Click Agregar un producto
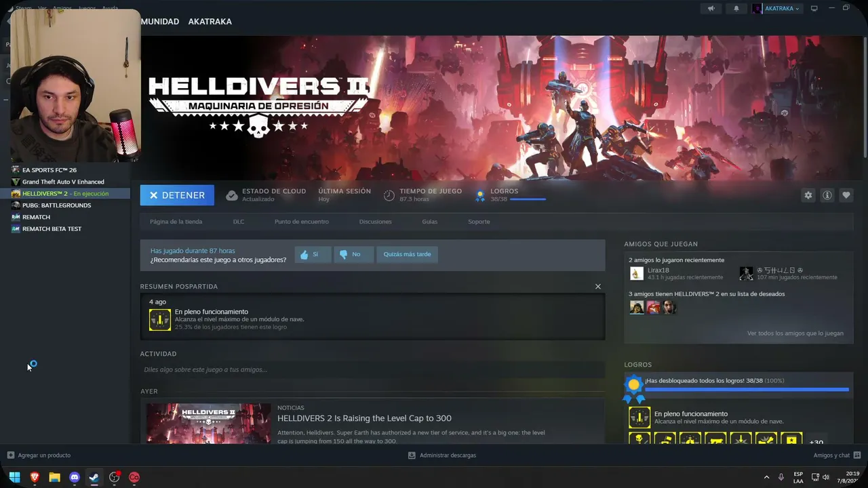This screenshot has height=488, width=868. [39, 455]
